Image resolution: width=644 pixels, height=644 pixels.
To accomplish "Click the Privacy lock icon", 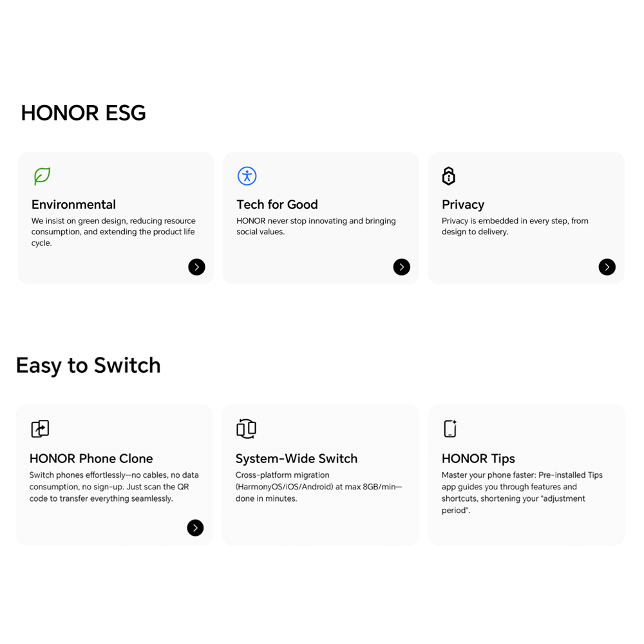I will pos(448,175).
